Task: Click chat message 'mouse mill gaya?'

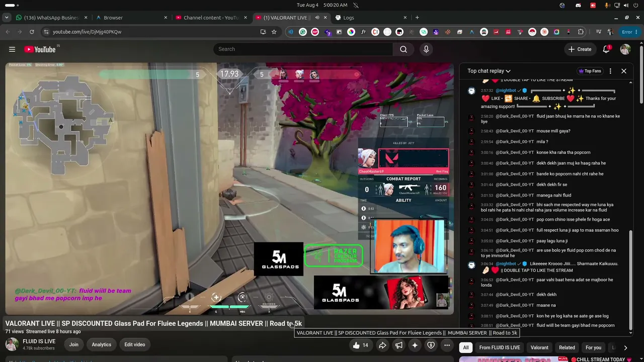Action: pyautogui.click(x=553, y=131)
